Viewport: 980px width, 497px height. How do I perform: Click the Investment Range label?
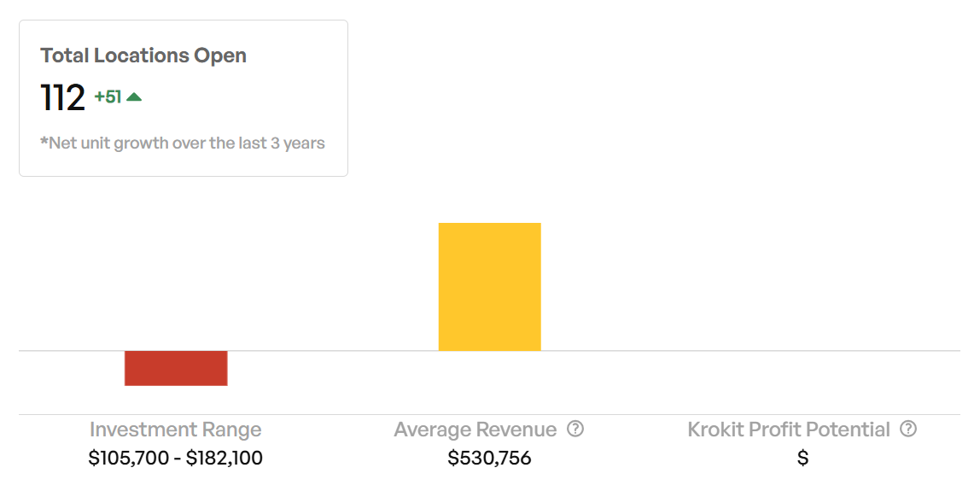175,430
